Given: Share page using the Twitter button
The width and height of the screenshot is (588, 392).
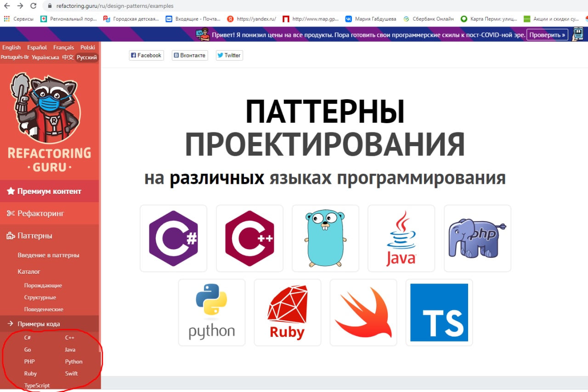Looking at the screenshot, I should (x=229, y=55).
